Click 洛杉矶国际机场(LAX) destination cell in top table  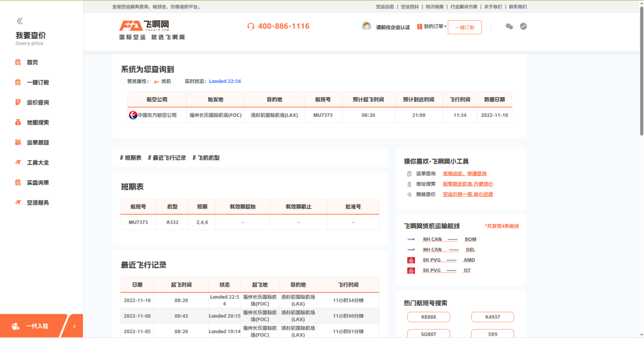click(274, 116)
